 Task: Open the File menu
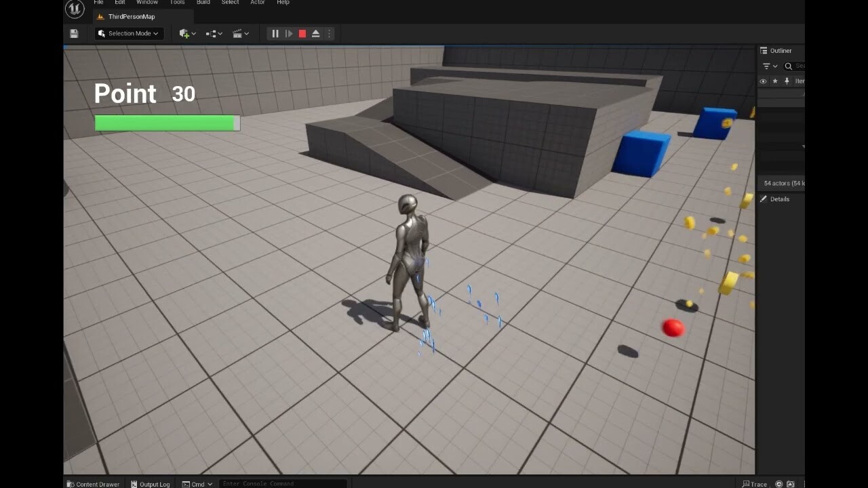(x=99, y=3)
